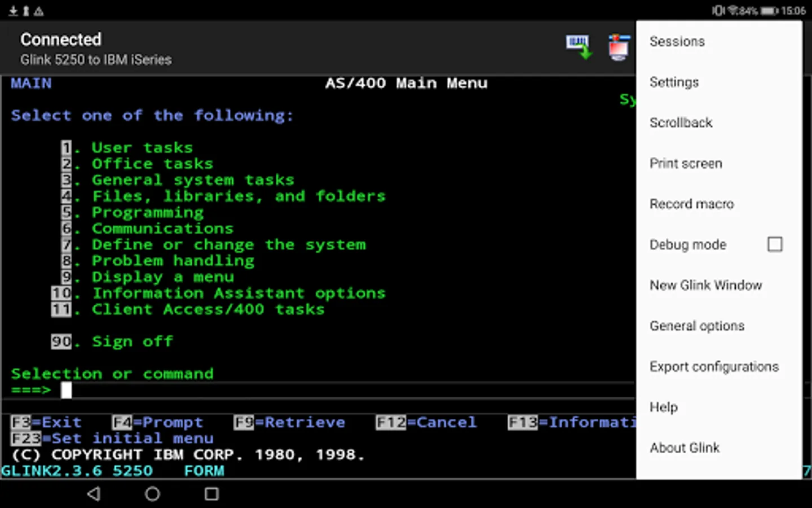
Task: Select option 6 Communications
Action: click(x=147, y=229)
